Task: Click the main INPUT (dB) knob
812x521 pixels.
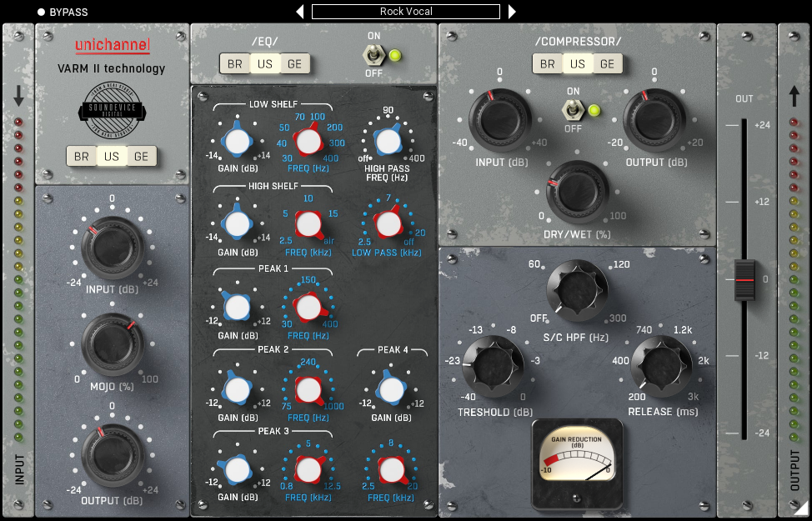Action: tap(113, 248)
